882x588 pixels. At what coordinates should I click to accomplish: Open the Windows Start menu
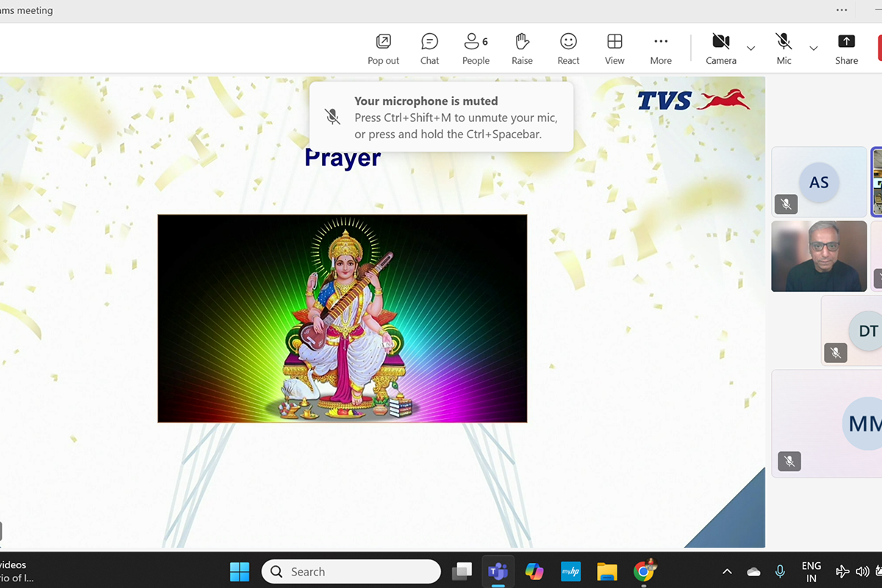coord(240,572)
